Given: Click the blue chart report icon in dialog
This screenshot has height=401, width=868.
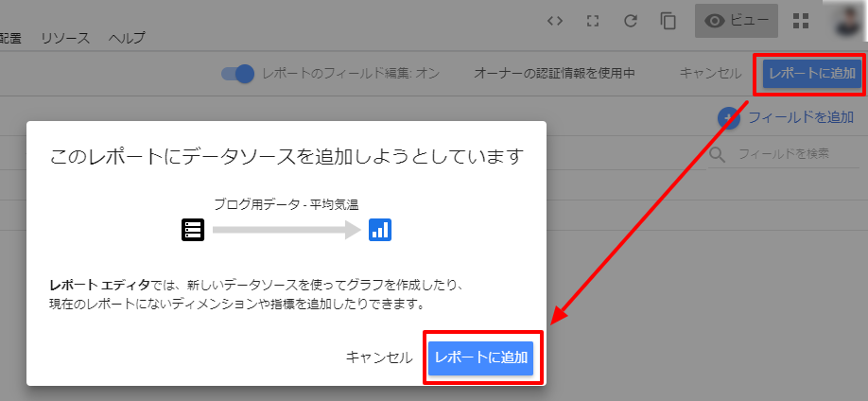Looking at the screenshot, I should coord(380,229).
